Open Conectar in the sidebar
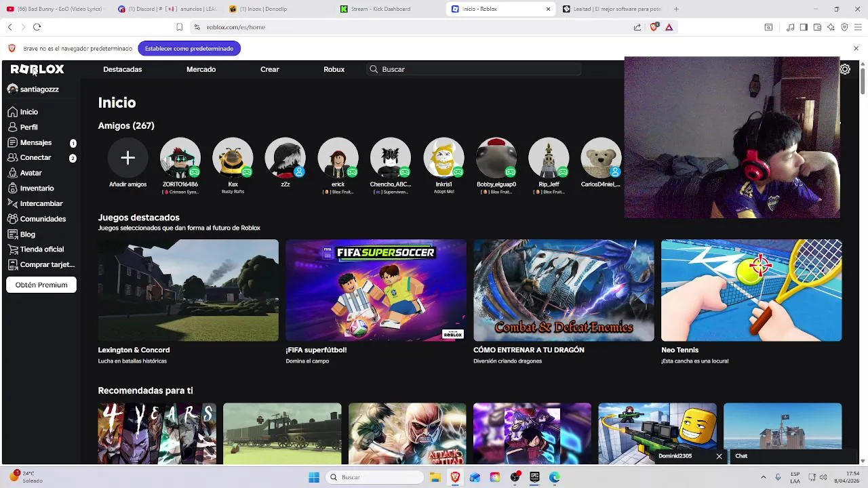The image size is (868, 488). coord(41,158)
